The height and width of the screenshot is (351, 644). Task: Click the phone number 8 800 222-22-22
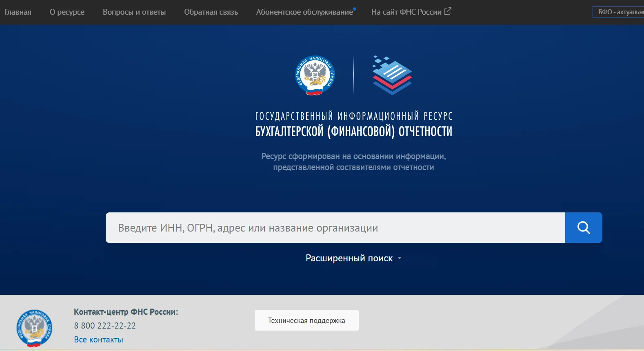[x=105, y=326]
